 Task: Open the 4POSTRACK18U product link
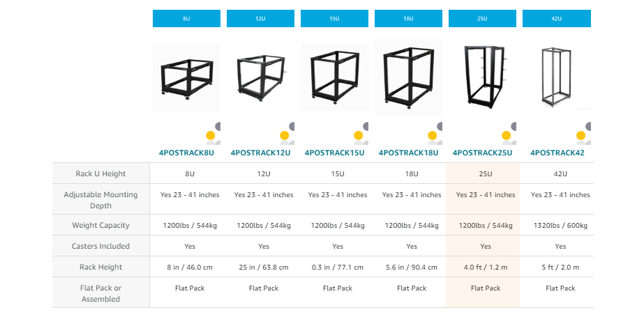tap(408, 153)
